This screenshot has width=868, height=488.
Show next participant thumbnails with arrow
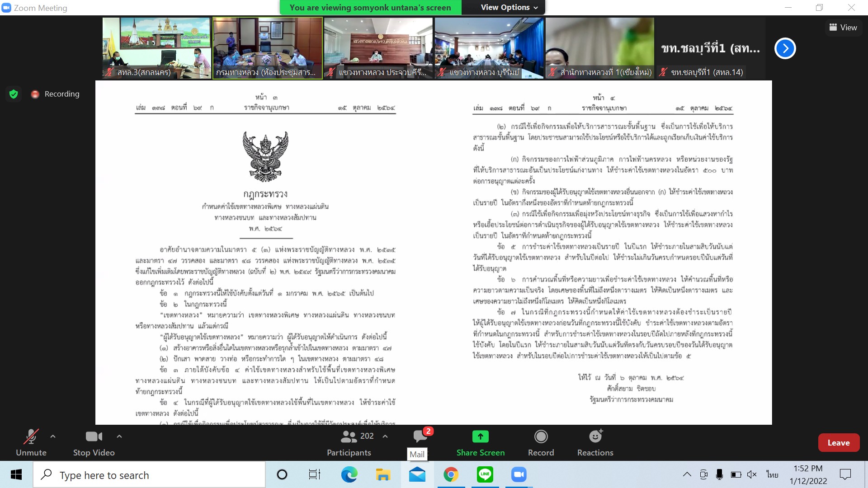point(785,48)
